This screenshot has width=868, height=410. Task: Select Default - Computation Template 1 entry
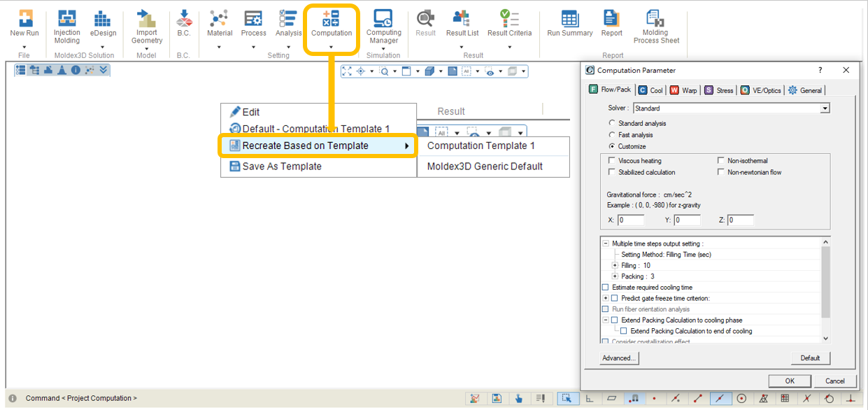318,129
